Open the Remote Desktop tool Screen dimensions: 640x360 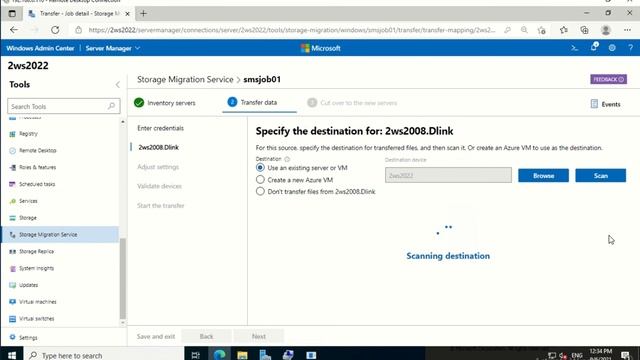click(x=38, y=151)
